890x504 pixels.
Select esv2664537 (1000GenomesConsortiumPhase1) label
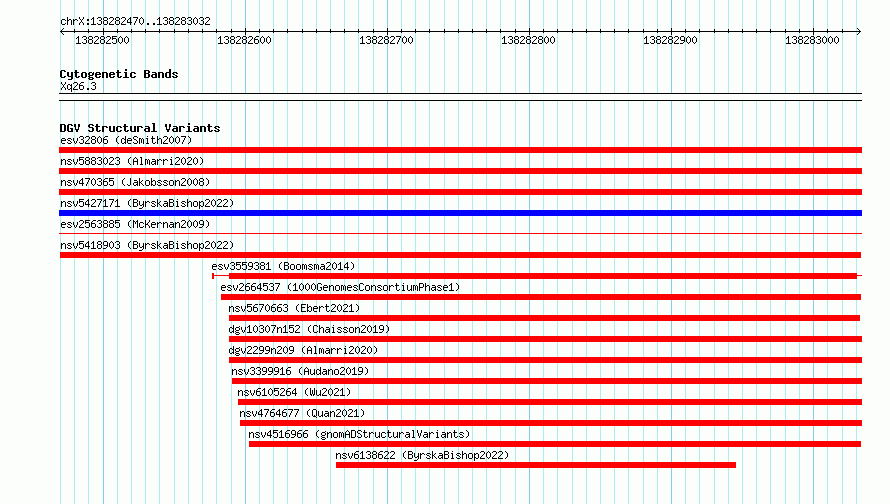click(341, 287)
